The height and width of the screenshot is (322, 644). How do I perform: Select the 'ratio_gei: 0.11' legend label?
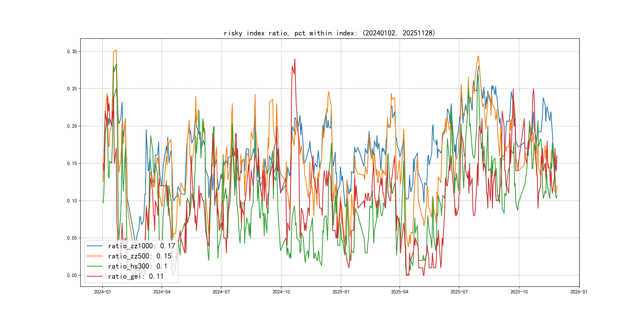click(136, 276)
